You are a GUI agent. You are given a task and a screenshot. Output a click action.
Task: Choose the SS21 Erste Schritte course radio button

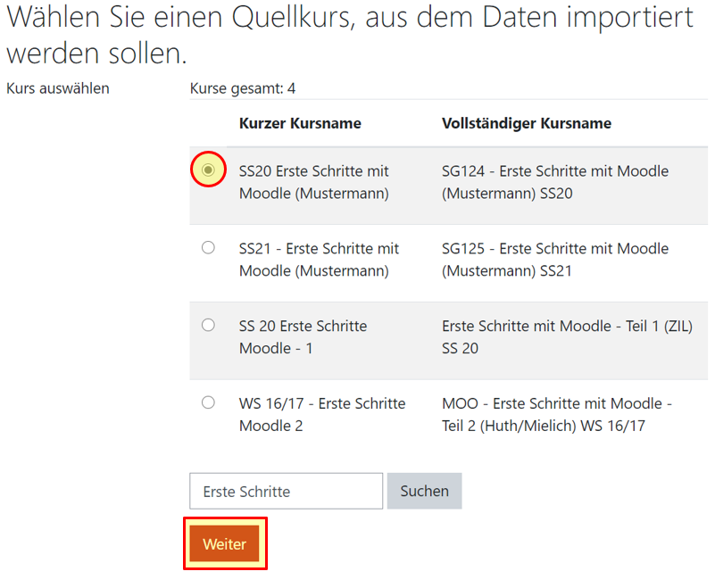click(208, 247)
